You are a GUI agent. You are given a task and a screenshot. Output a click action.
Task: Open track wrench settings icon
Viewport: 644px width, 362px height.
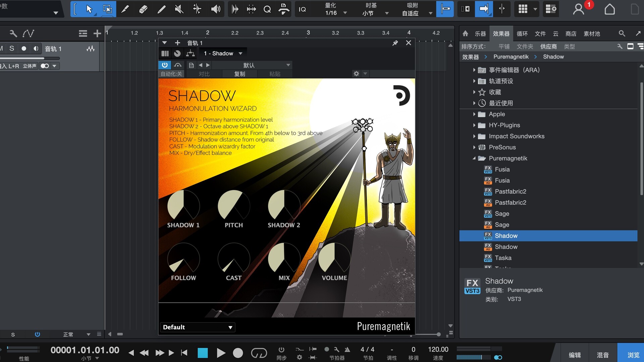(13, 34)
